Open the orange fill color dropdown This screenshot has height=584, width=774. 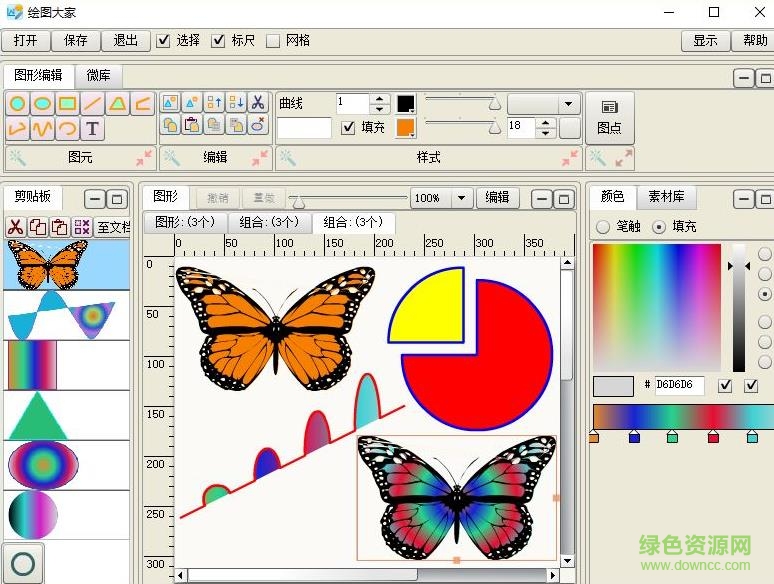(405, 128)
